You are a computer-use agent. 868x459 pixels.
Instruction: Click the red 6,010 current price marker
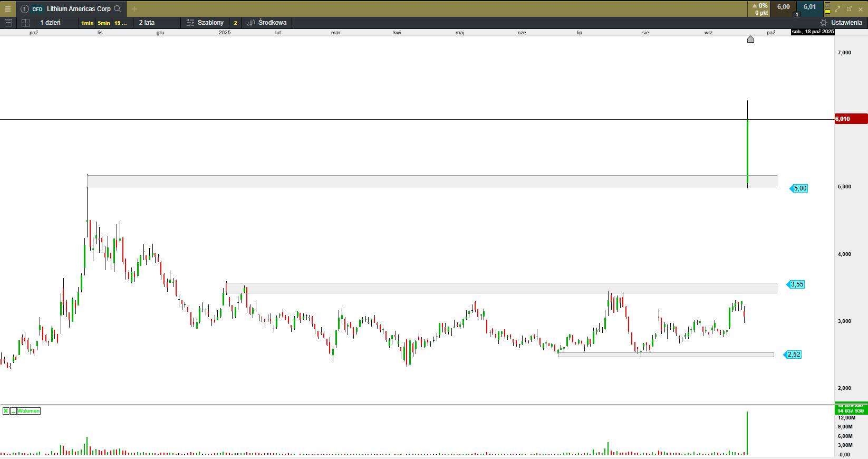click(851, 119)
